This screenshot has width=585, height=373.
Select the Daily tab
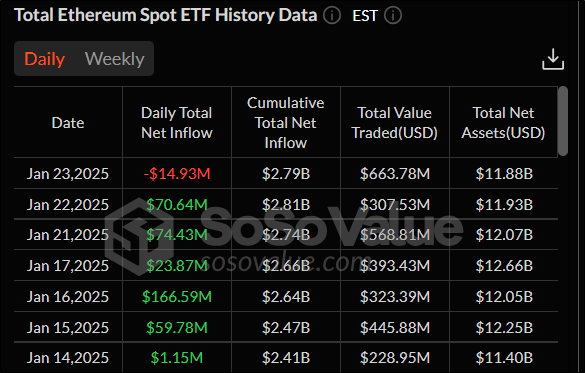45,59
